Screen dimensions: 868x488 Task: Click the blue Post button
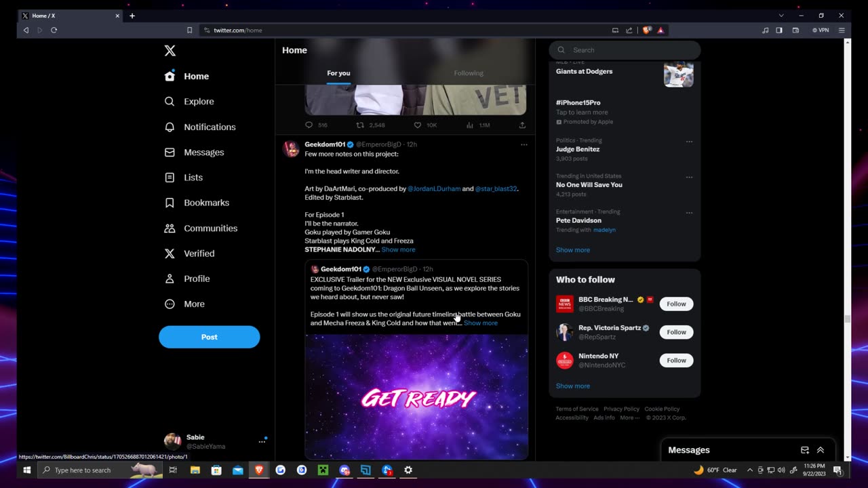tap(210, 337)
